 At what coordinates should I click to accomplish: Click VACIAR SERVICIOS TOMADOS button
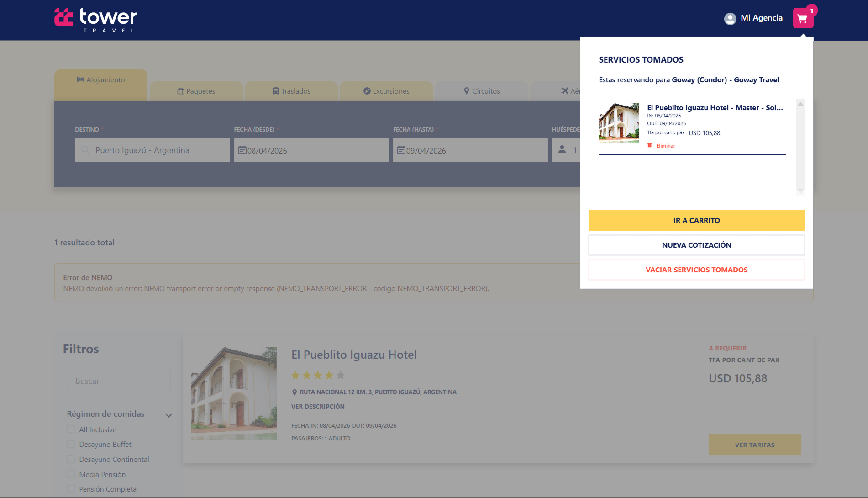[696, 270]
